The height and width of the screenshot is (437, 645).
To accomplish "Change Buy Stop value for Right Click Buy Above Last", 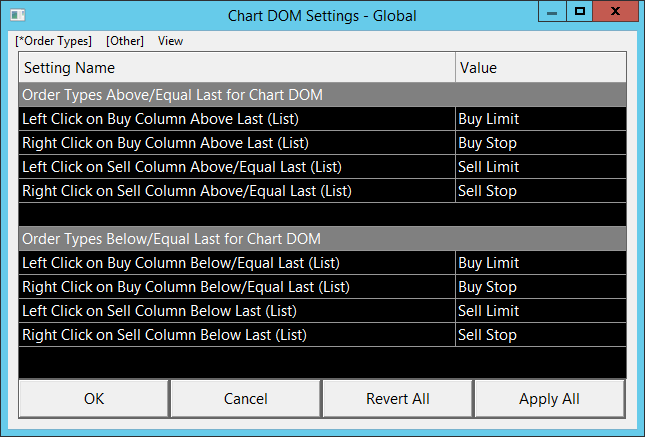I will (540, 143).
